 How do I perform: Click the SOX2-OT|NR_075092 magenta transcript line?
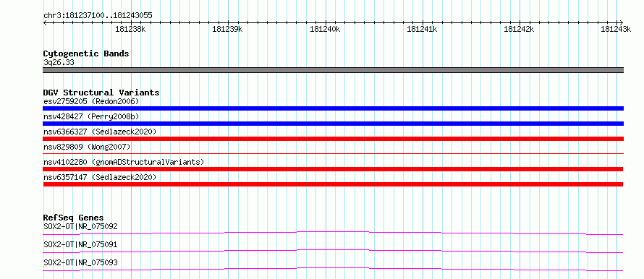[333, 233]
